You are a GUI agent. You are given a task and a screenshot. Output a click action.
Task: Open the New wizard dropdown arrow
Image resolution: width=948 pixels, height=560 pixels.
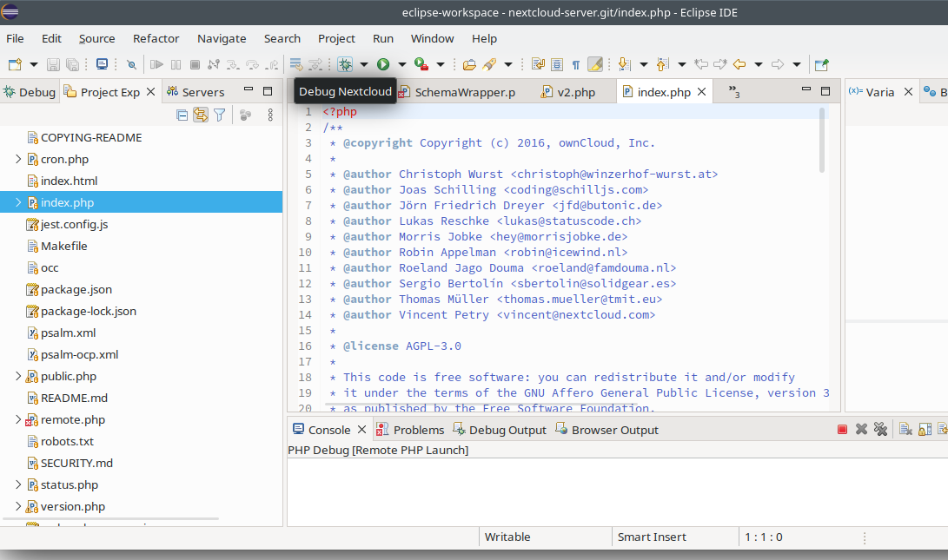pyautogui.click(x=34, y=64)
